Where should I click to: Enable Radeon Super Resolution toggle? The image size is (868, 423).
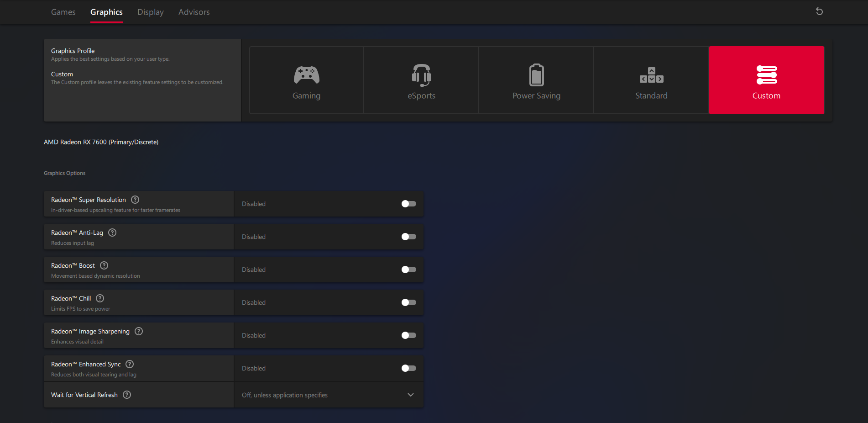409,204
